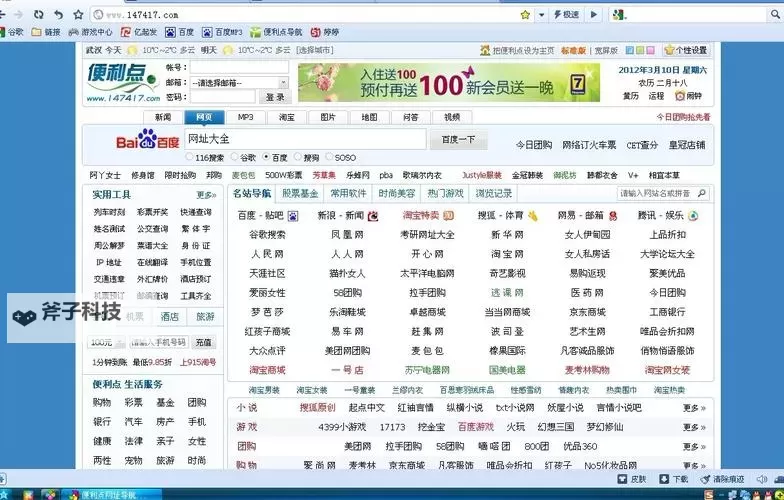The width and height of the screenshot is (784, 500).
Task: Open the 淘宝网 link
Action: click(x=507, y=254)
